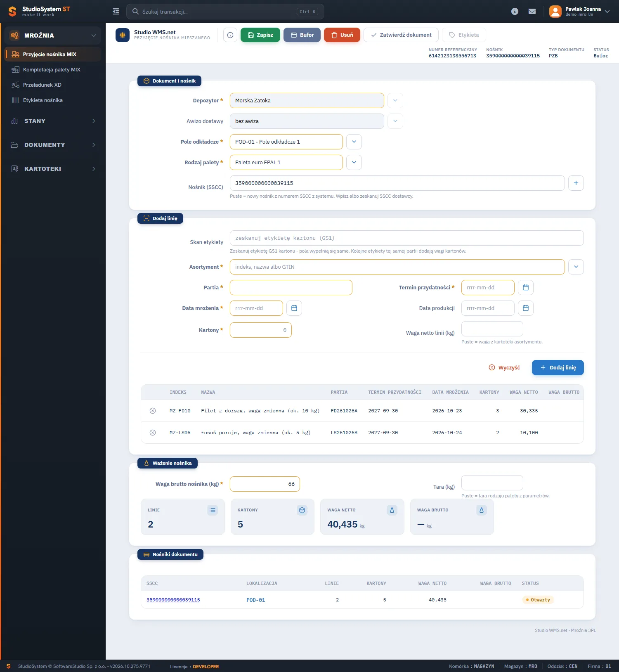Go to Przeładunek XD
Viewport: 619px width, 672px height.
click(x=53, y=85)
